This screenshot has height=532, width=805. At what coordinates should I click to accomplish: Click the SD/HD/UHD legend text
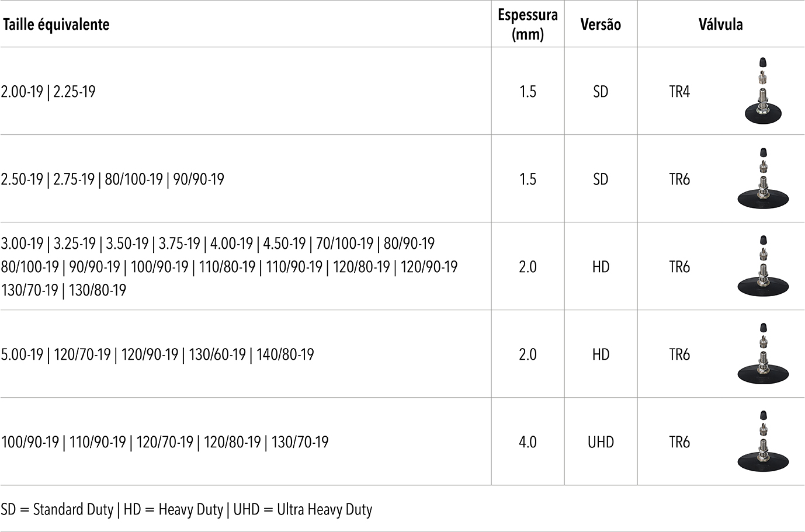coord(186,510)
